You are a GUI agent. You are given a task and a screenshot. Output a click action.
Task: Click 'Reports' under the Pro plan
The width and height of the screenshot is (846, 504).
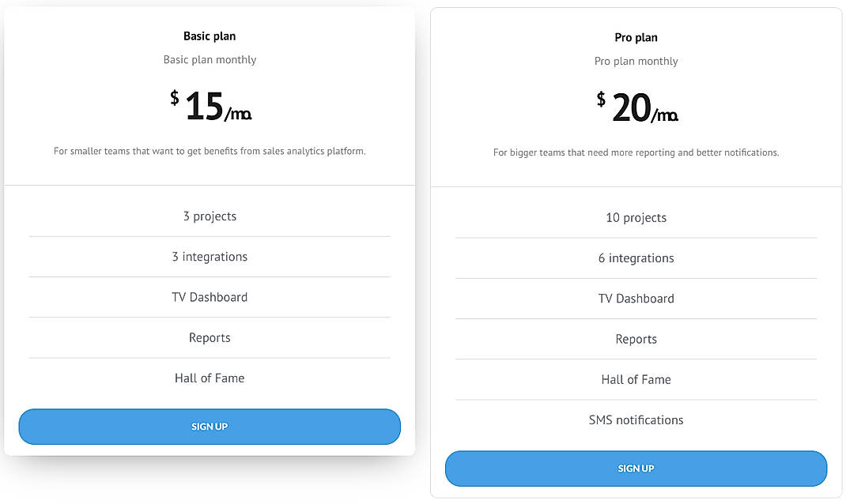[636, 339]
